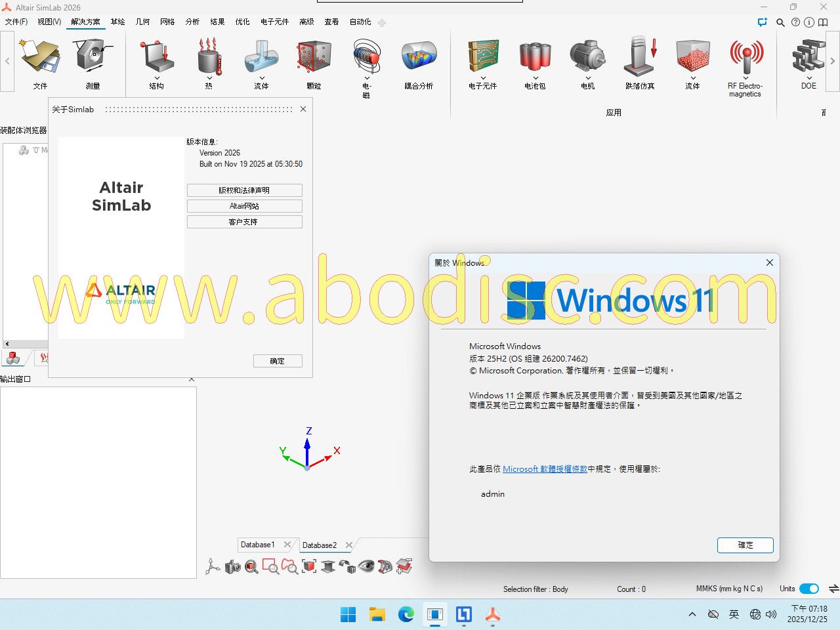Open the 网格 (Mesh) ribbon tab

click(x=167, y=22)
